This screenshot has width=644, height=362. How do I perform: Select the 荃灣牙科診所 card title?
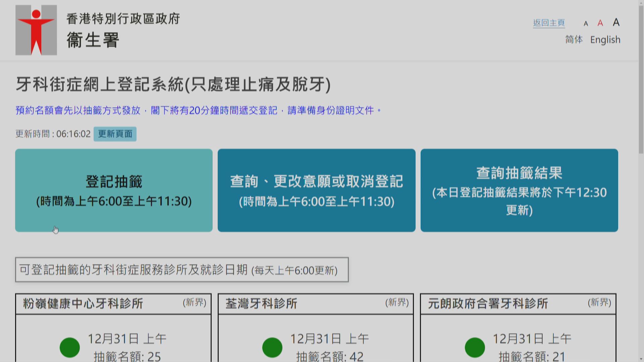pos(261,303)
